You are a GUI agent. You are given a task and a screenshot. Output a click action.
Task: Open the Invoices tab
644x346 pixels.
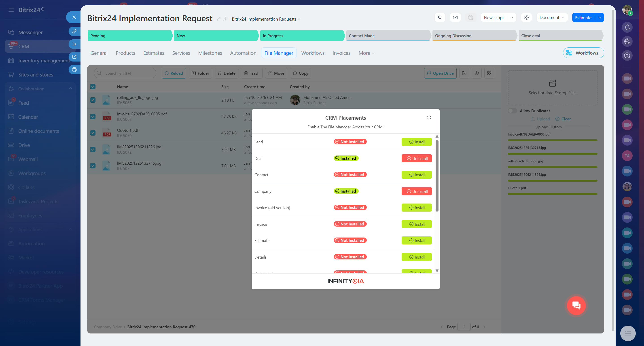point(341,53)
